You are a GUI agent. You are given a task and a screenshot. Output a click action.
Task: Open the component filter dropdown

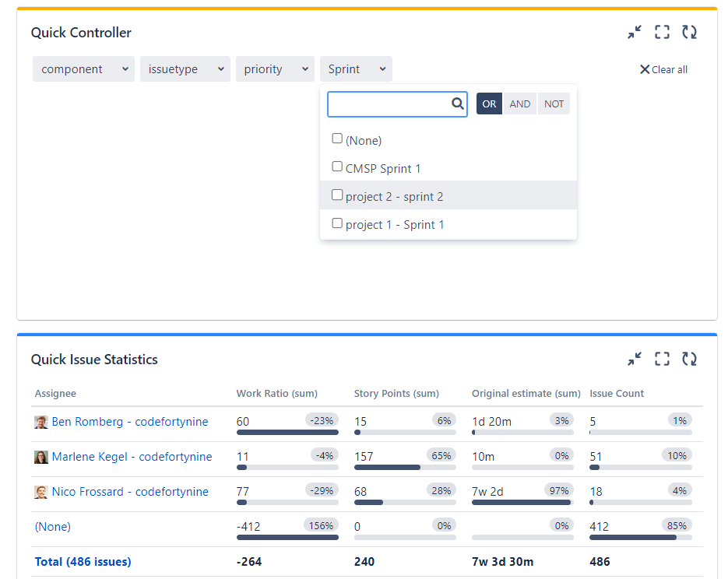[x=83, y=68]
